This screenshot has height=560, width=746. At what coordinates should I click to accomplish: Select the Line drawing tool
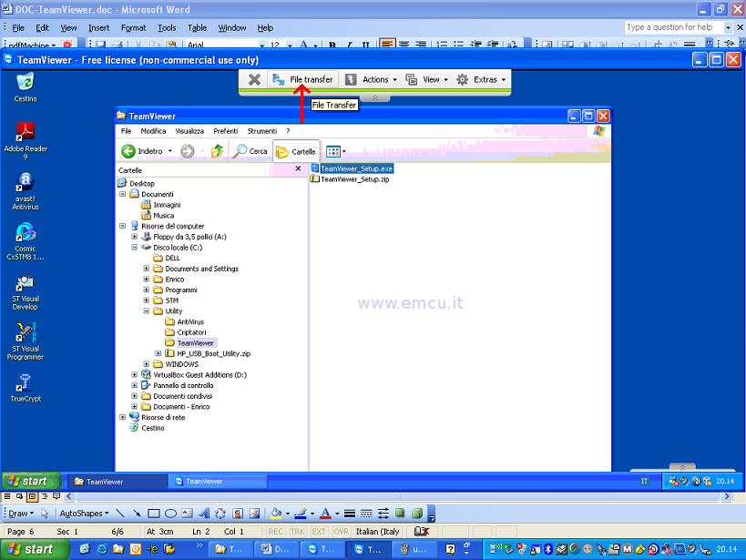click(120, 514)
